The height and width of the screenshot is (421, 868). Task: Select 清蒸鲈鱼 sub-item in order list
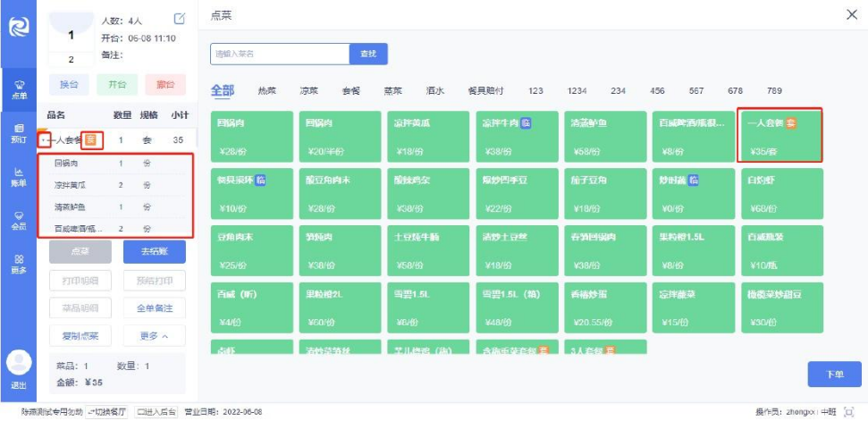click(x=115, y=206)
